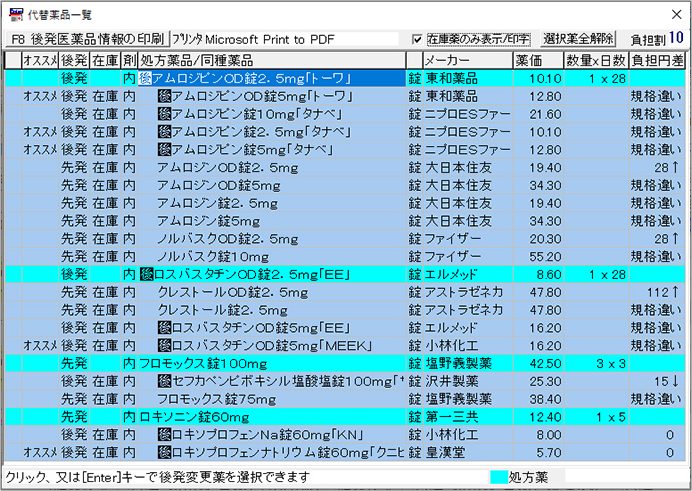Toggle the 在庫薬のみ表示/印字 checkbox
Screen dimensions: 692x491
click(x=417, y=40)
